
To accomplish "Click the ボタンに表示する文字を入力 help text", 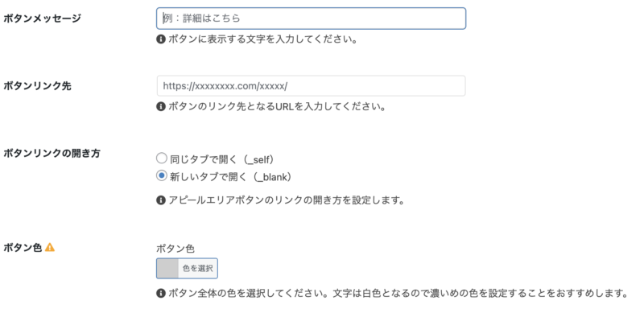I will 262,40.
